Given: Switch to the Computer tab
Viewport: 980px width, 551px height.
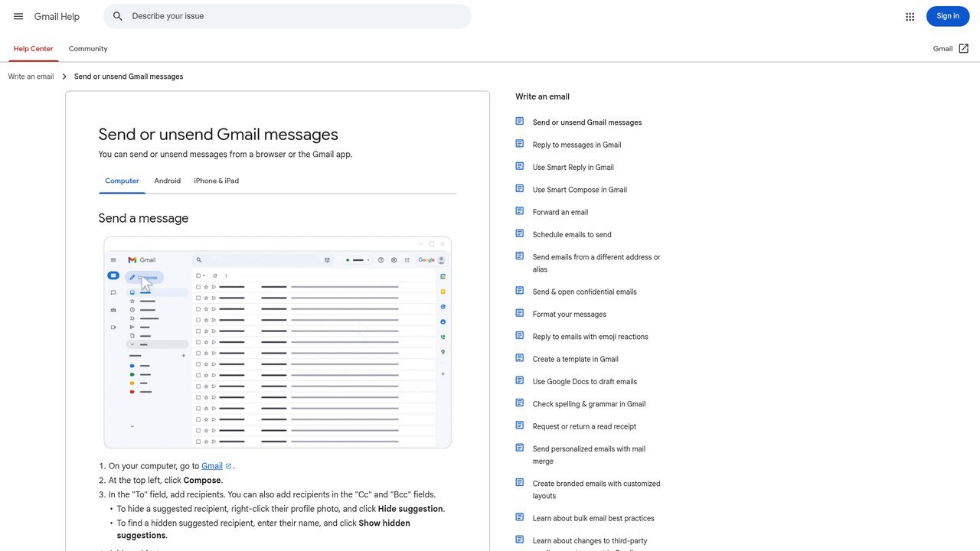Looking at the screenshot, I should [122, 181].
